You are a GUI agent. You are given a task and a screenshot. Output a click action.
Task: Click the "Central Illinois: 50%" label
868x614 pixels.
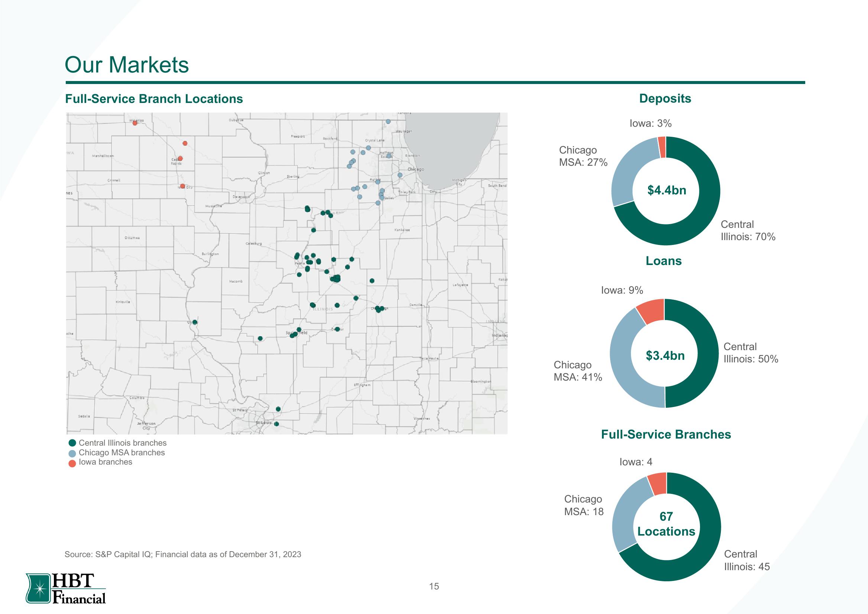[x=751, y=353]
